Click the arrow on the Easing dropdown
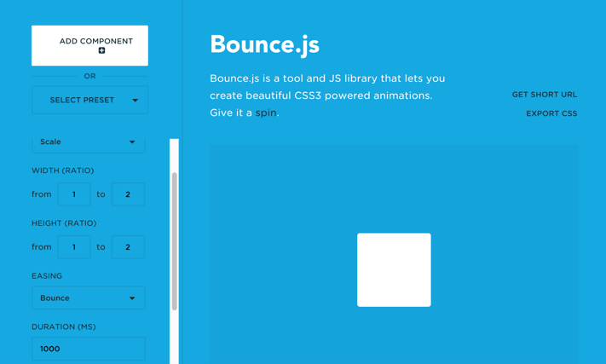The width and height of the screenshot is (606, 364). click(x=132, y=298)
